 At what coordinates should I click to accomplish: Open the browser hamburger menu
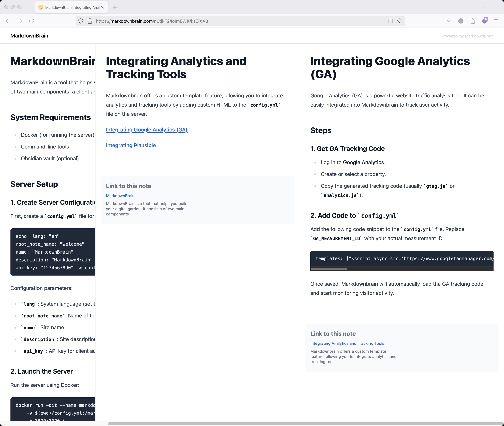(496, 21)
